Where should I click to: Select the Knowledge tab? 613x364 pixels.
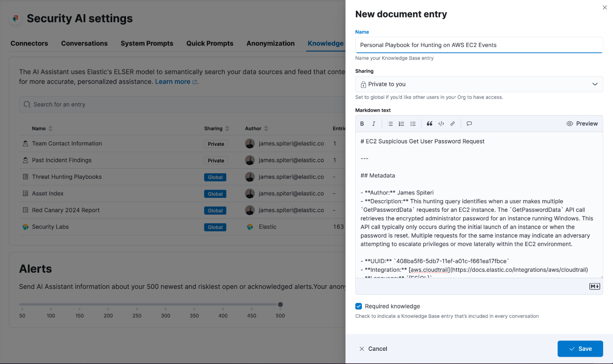[326, 43]
